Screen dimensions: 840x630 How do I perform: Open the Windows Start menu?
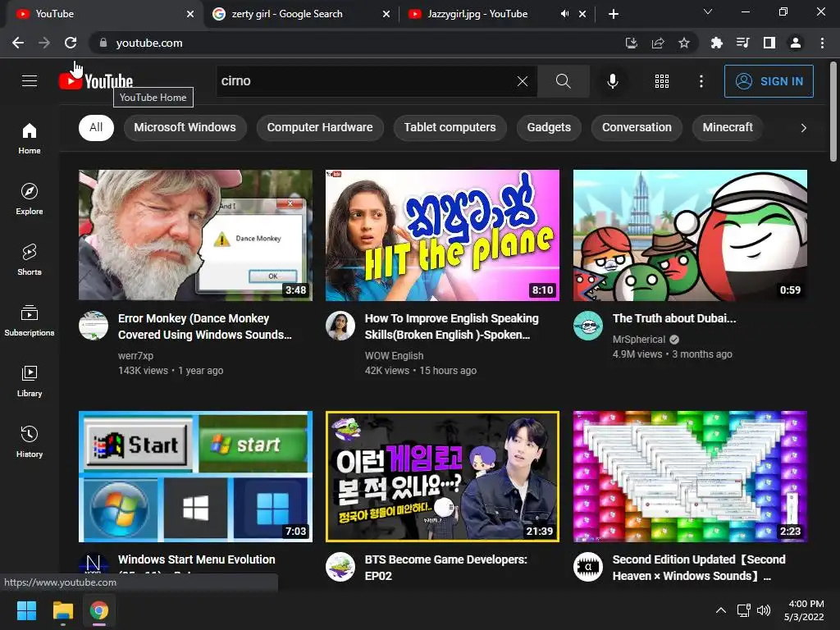click(26, 610)
